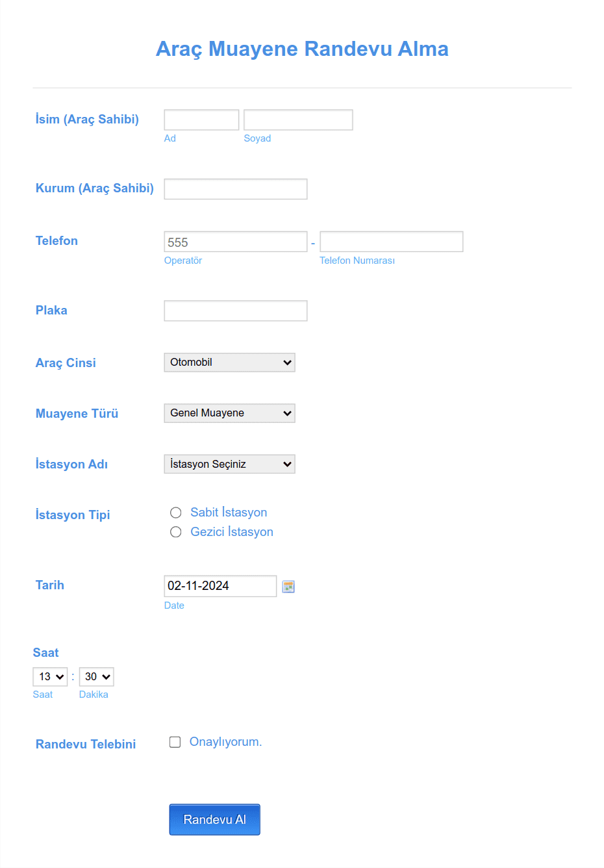Click the Muayene Türü label

pos(77,413)
